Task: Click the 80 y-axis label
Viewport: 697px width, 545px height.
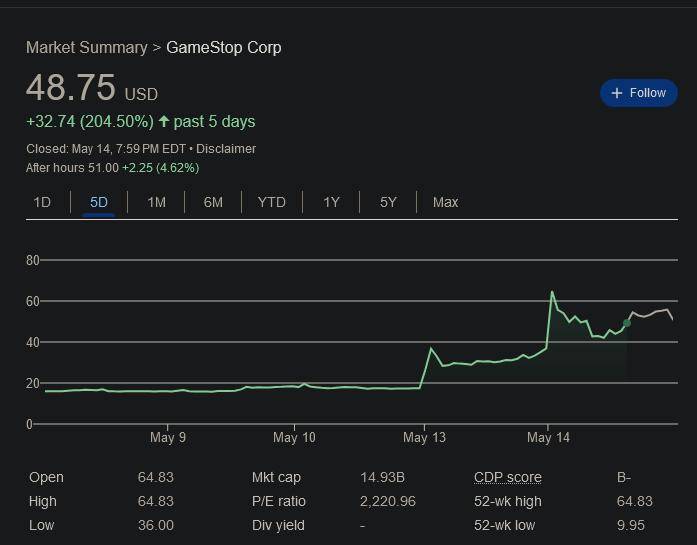Action: coord(32,260)
